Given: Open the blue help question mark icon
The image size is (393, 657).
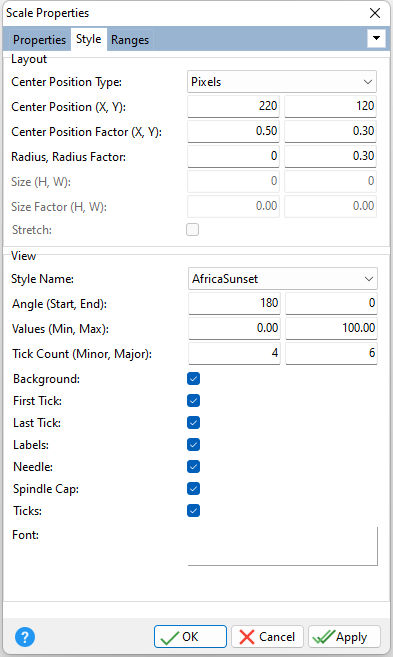Looking at the screenshot, I should pos(25,637).
